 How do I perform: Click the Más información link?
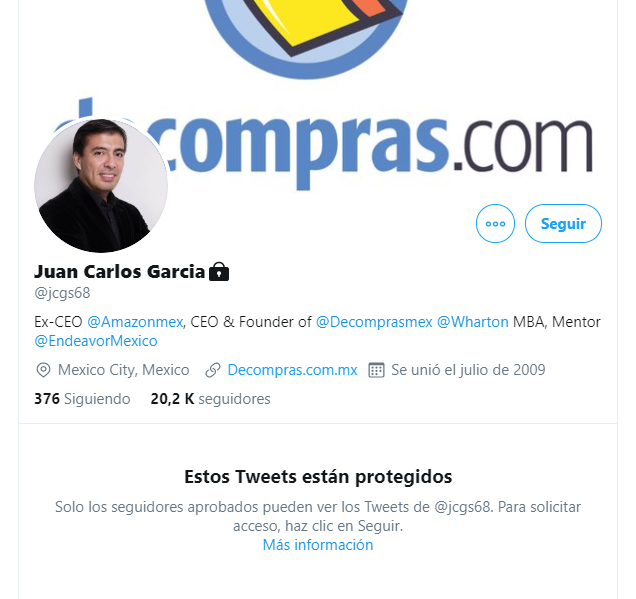pyautogui.click(x=318, y=545)
